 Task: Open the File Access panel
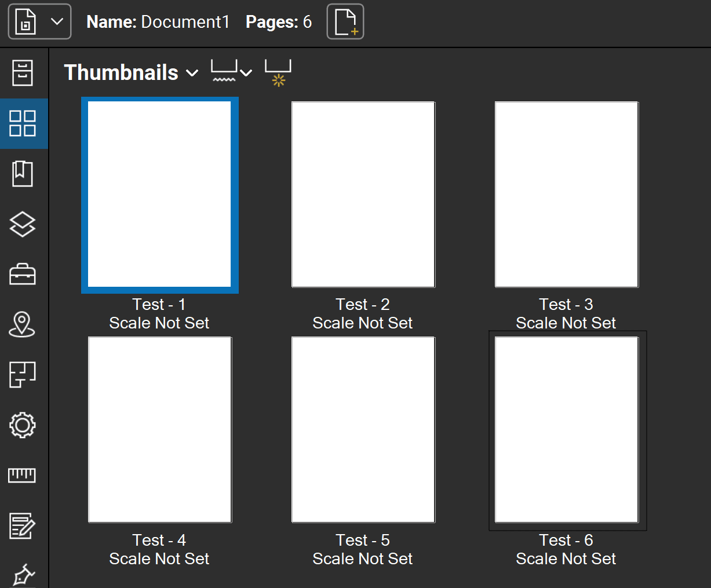pyautogui.click(x=23, y=73)
